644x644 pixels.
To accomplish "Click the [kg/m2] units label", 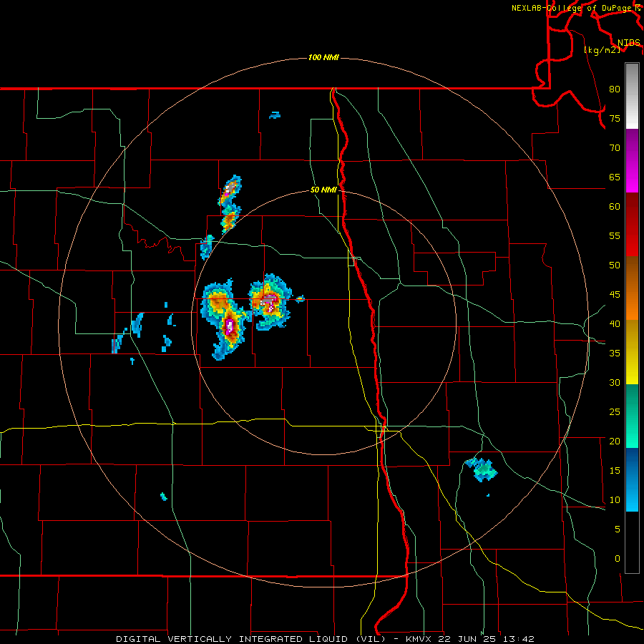I will [x=602, y=49].
